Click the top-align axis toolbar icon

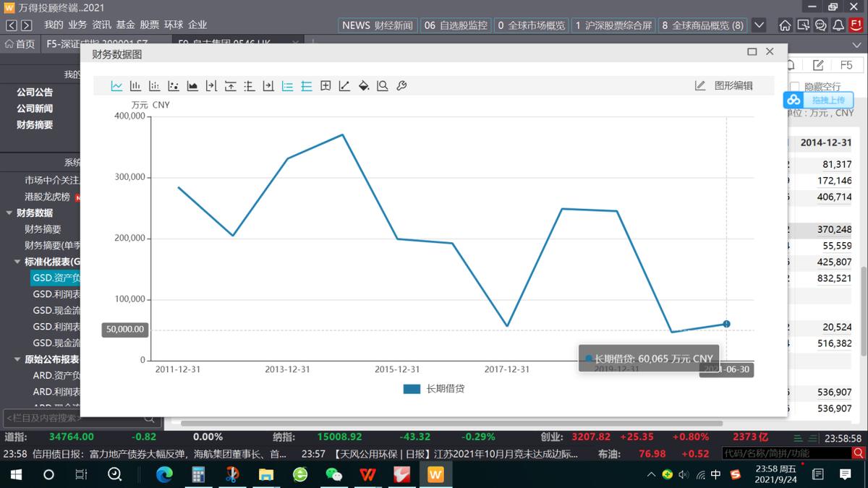[x=231, y=86]
